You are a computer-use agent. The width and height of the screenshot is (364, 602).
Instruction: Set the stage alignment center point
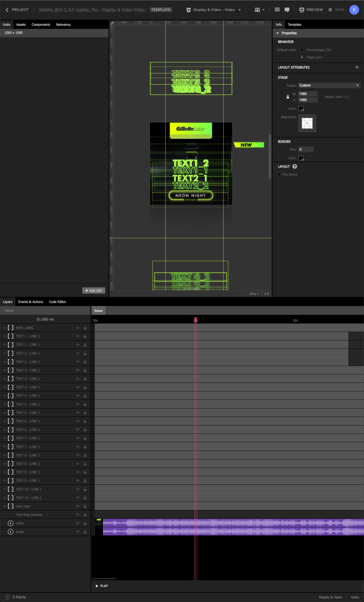pos(307,123)
